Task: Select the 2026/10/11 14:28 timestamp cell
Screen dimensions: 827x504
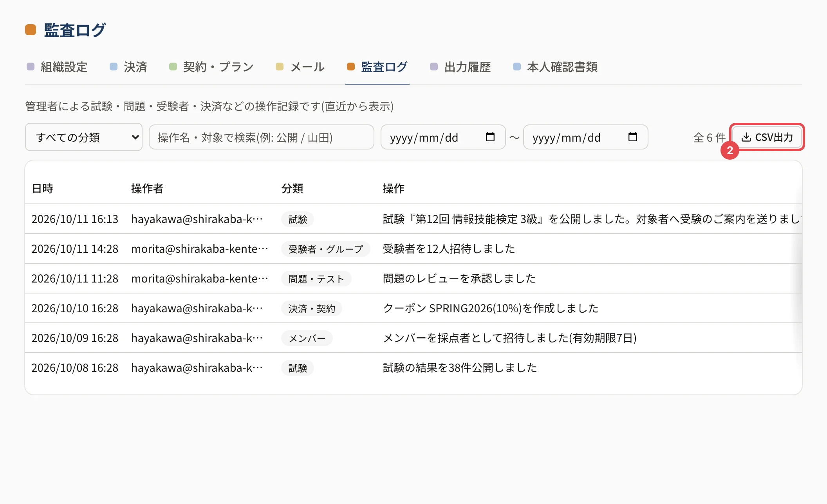Action: click(x=75, y=249)
